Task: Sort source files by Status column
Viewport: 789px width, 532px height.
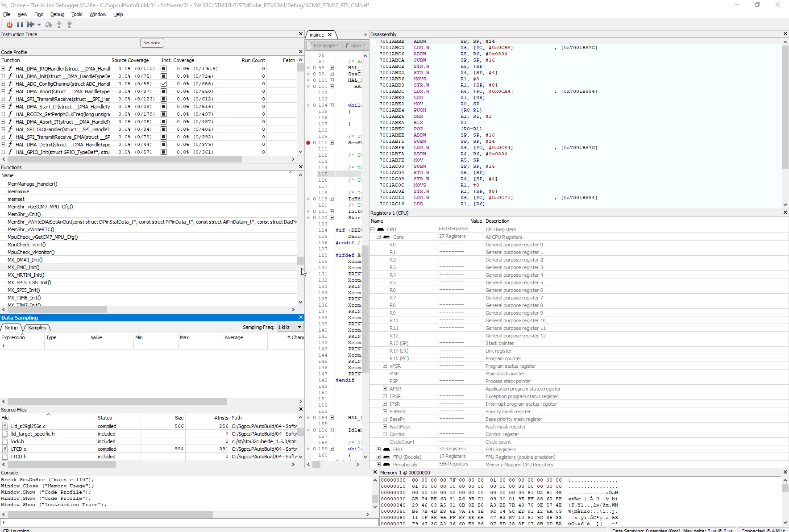Action: pyautogui.click(x=118, y=418)
